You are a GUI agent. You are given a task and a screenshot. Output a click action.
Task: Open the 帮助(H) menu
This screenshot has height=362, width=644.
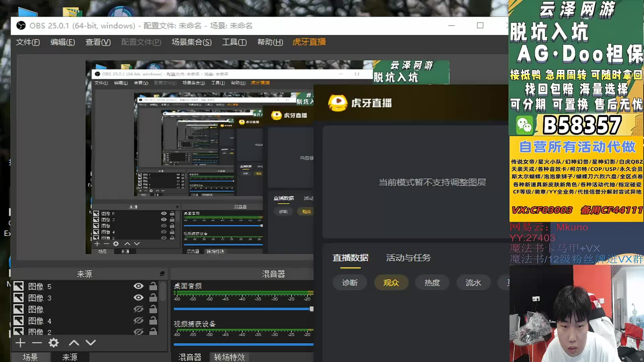[x=270, y=42]
